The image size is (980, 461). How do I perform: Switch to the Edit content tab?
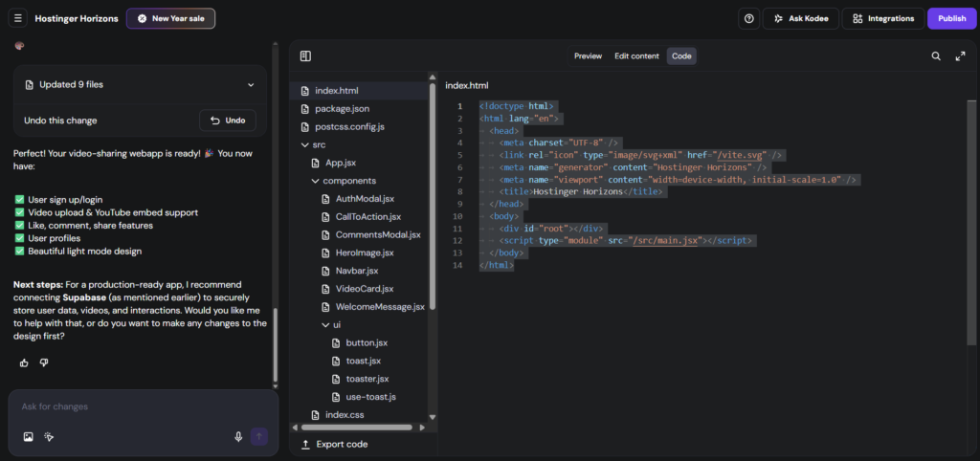coord(636,56)
